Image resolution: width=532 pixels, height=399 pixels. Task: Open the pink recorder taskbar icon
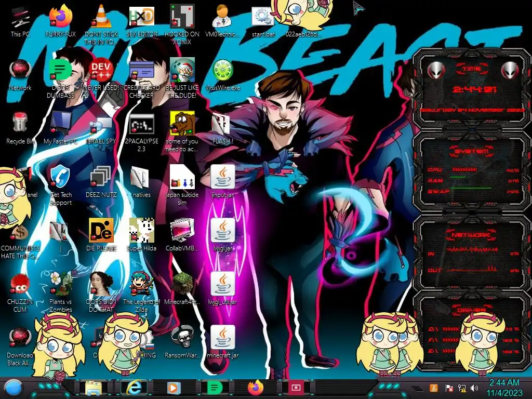coord(296,388)
